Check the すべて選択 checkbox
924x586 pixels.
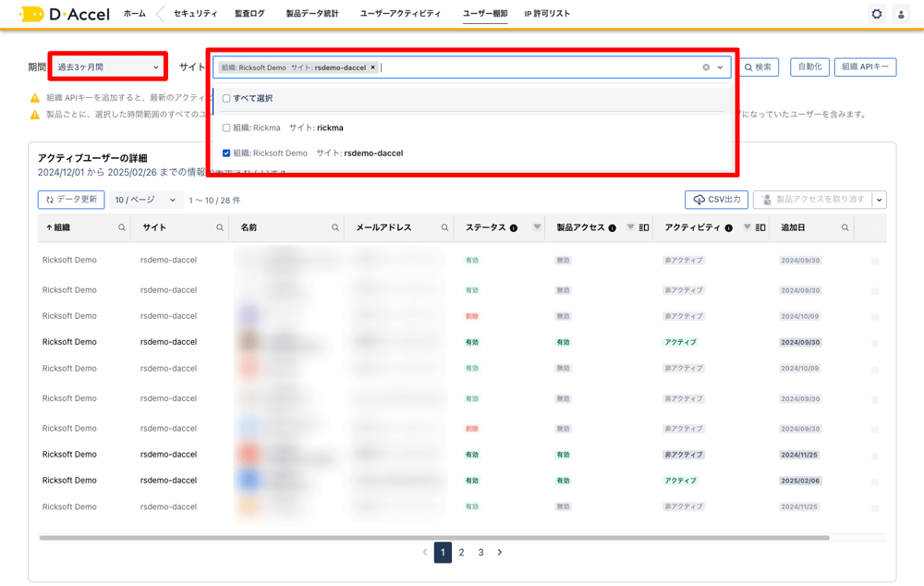(226, 99)
